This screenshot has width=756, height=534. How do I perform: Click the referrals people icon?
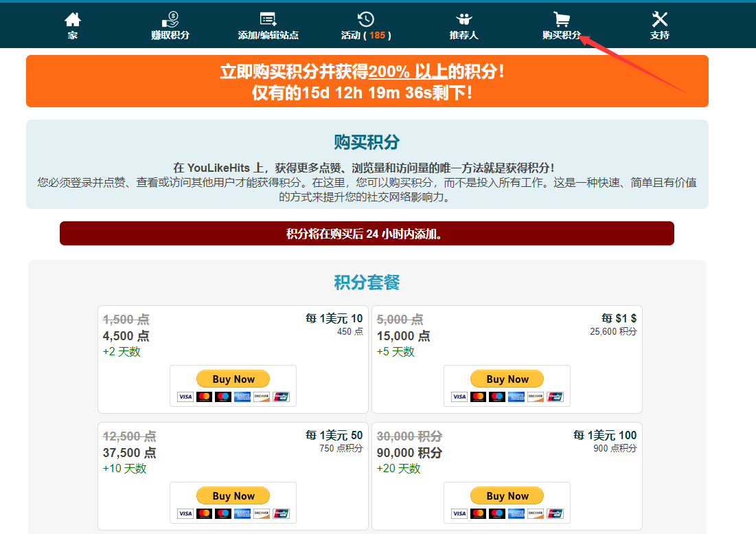pyautogui.click(x=463, y=19)
